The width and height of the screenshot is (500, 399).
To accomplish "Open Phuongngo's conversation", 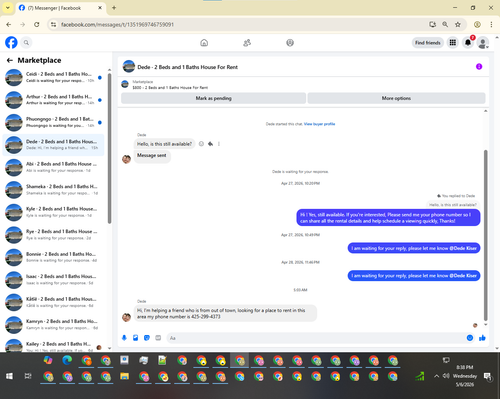I will point(53,122).
